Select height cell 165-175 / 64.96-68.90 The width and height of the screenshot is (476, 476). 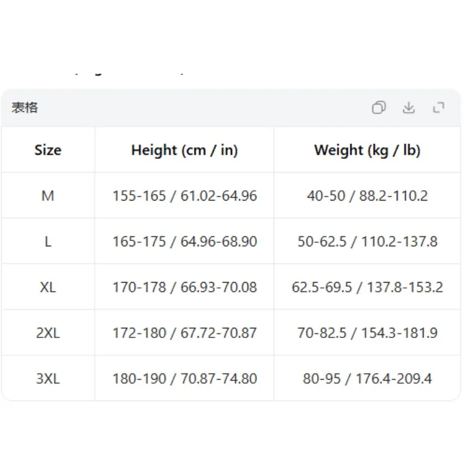(x=184, y=242)
